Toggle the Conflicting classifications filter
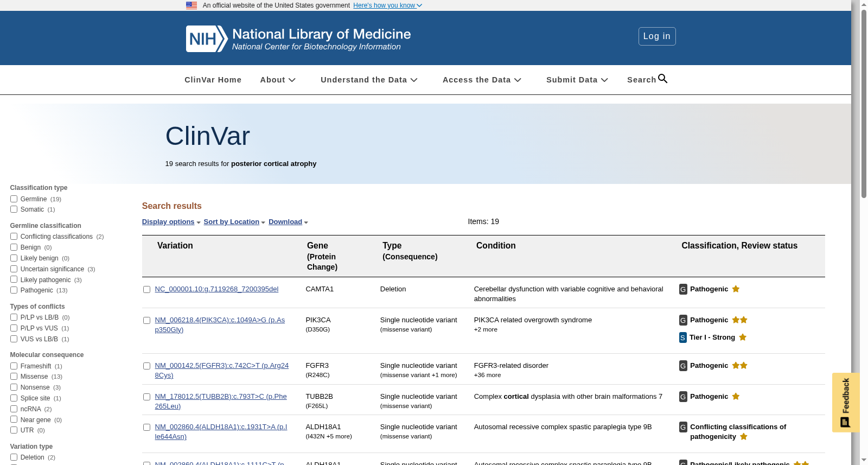Viewport: 868px width, 465px height. [14, 237]
